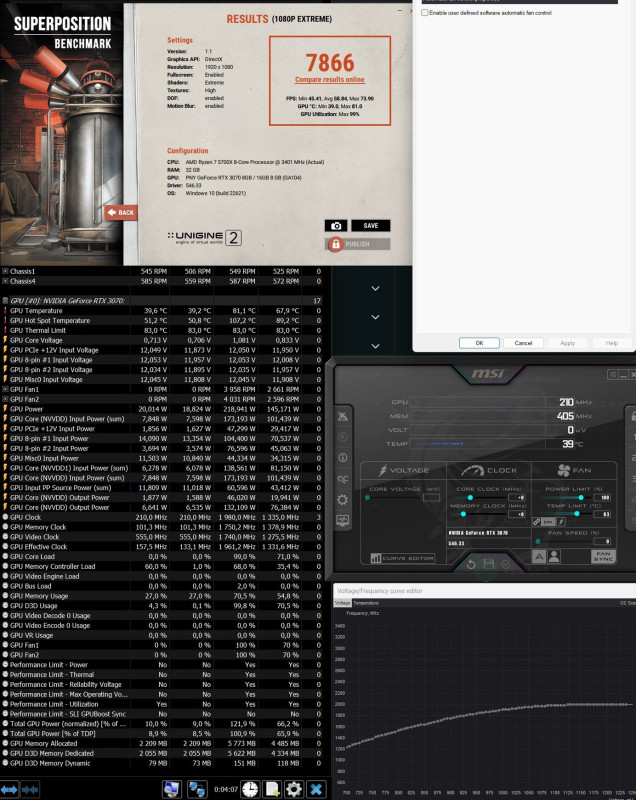Open the Curve Editor button in Afterburner
Screen dimensions: 636x800
[x=403, y=558]
